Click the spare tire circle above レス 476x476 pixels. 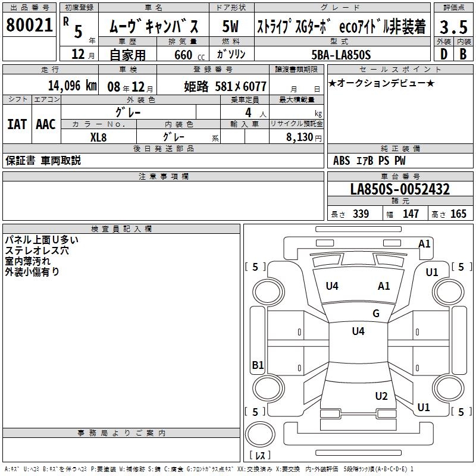(x=260, y=434)
